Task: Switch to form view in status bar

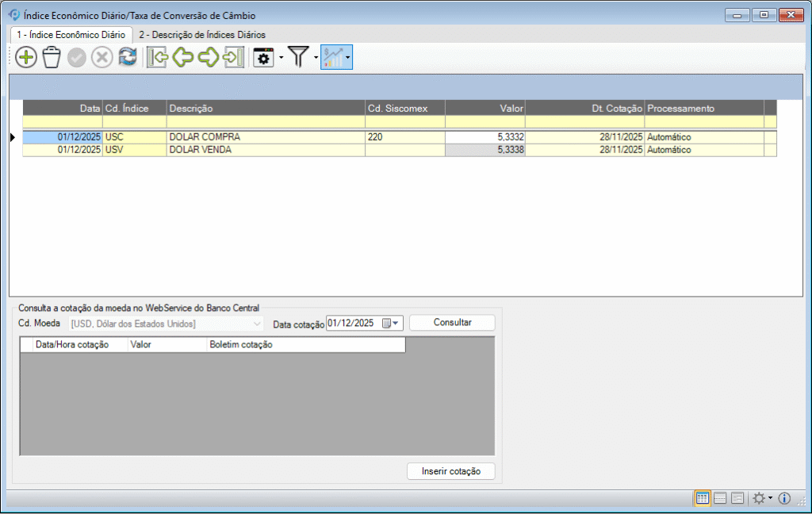Action: (x=737, y=498)
